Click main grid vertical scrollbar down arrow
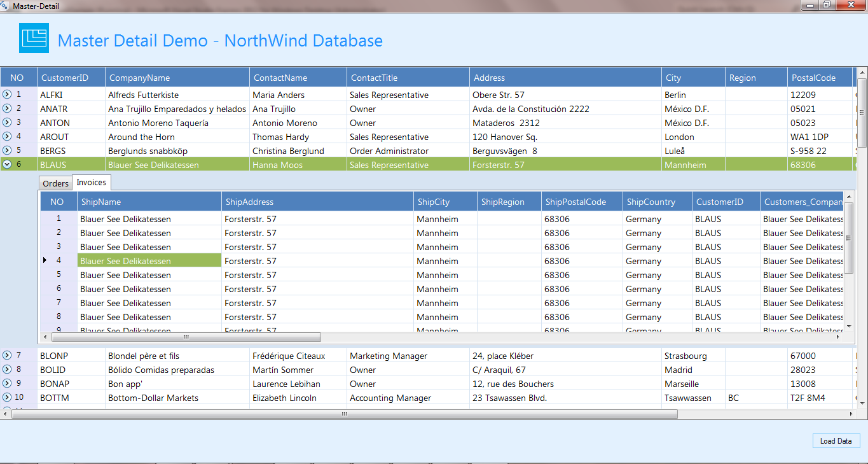 click(x=862, y=403)
